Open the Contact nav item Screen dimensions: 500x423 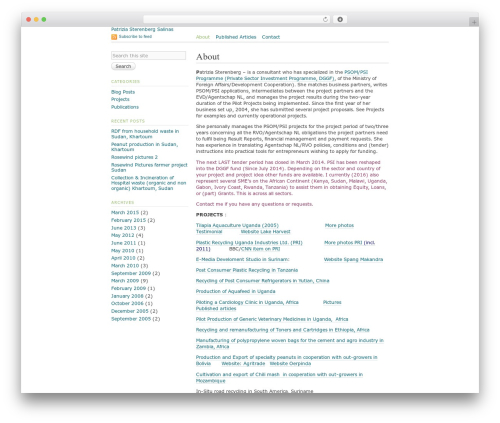[271, 37]
